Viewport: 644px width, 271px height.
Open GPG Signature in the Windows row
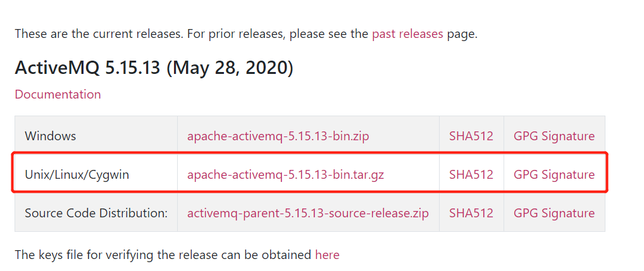pos(554,136)
